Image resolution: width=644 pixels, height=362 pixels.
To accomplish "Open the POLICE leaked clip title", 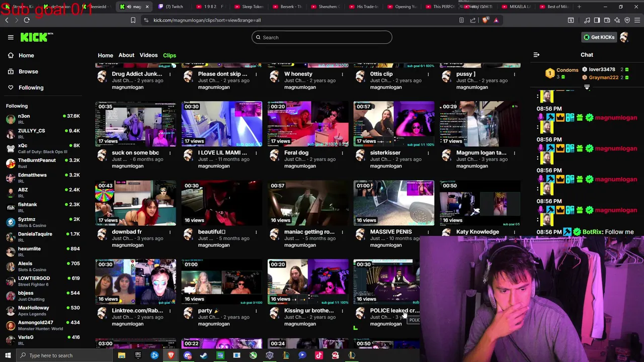I will point(394,311).
